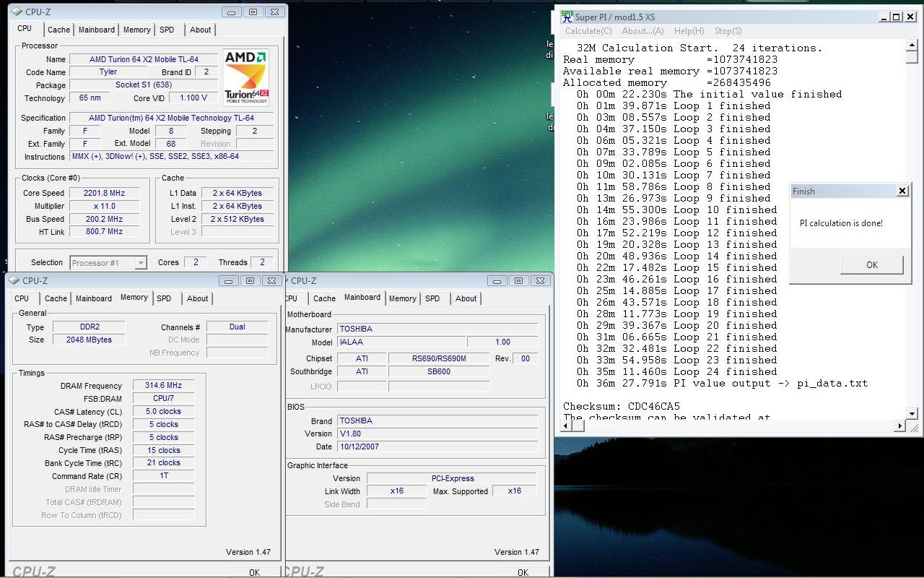Click the Core Speed 2201.8 MHz value

click(105, 193)
